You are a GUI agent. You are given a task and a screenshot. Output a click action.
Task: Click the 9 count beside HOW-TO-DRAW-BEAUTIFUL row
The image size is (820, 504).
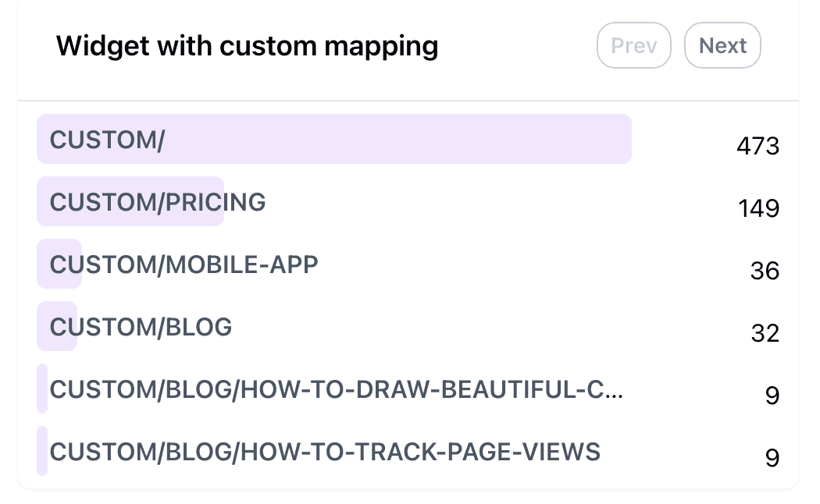click(772, 396)
